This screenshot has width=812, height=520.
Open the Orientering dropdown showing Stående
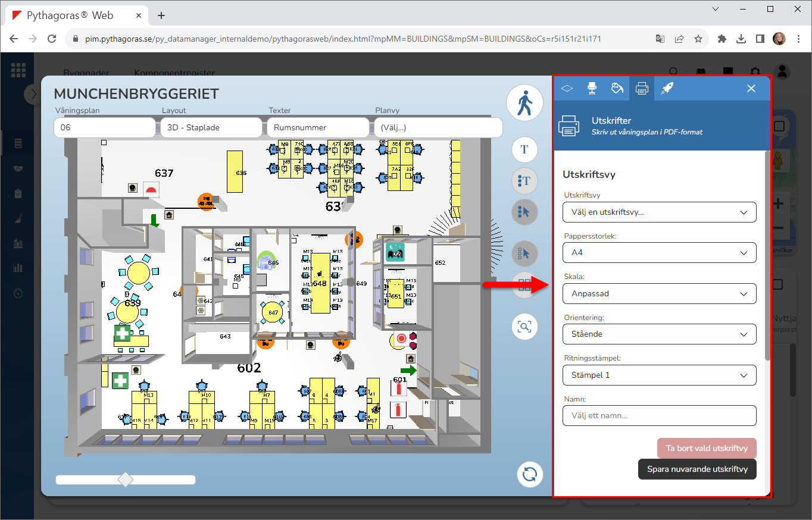[x=659, y=334]
